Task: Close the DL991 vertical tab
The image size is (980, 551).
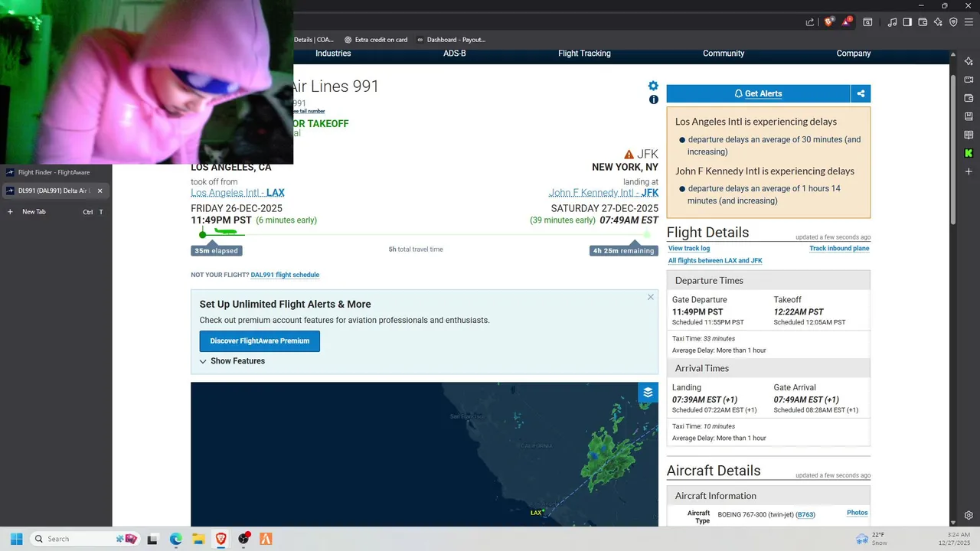Action: (100, 191)
